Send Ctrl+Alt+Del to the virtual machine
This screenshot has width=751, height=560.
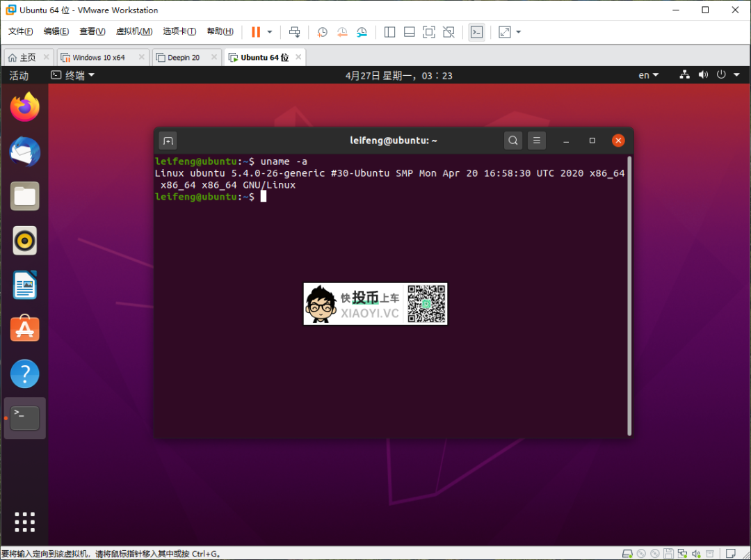(x=294, y=32)
